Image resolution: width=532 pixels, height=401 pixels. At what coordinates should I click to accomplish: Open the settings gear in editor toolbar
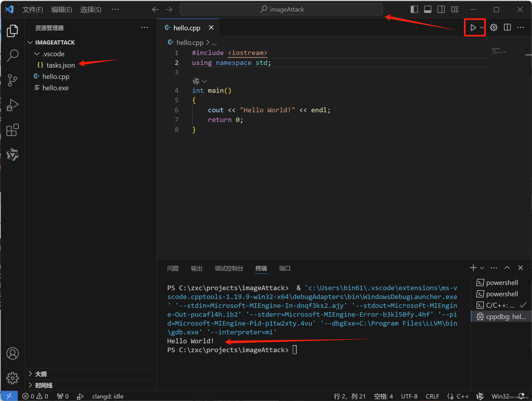[x=494, y=27]
